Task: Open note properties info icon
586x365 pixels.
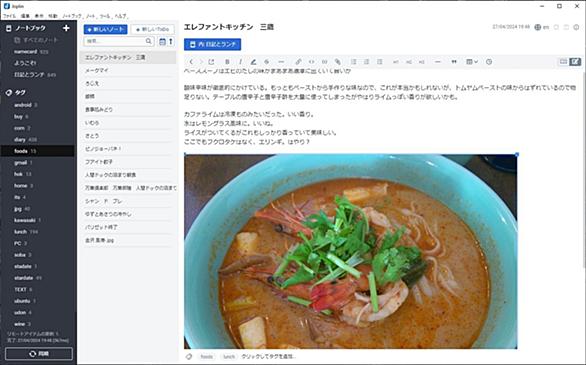Action: pyautogui.click(x=576, y=27)
